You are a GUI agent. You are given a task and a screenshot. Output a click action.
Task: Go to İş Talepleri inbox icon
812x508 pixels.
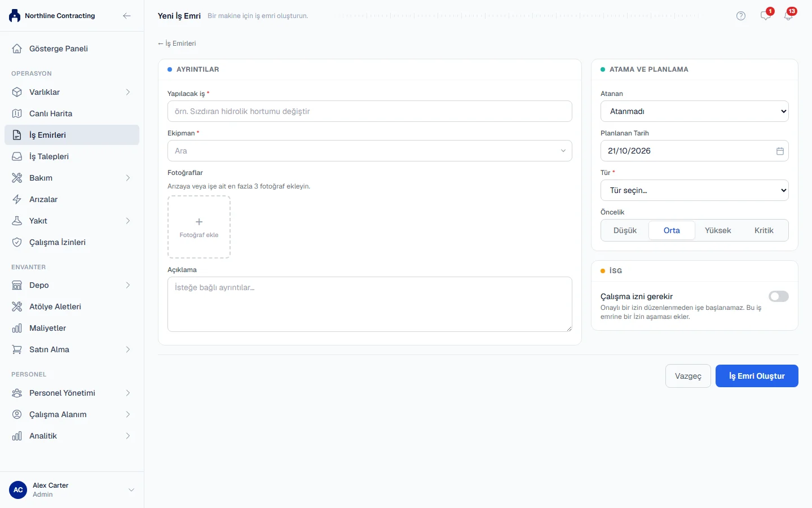(x=17, y=156)
